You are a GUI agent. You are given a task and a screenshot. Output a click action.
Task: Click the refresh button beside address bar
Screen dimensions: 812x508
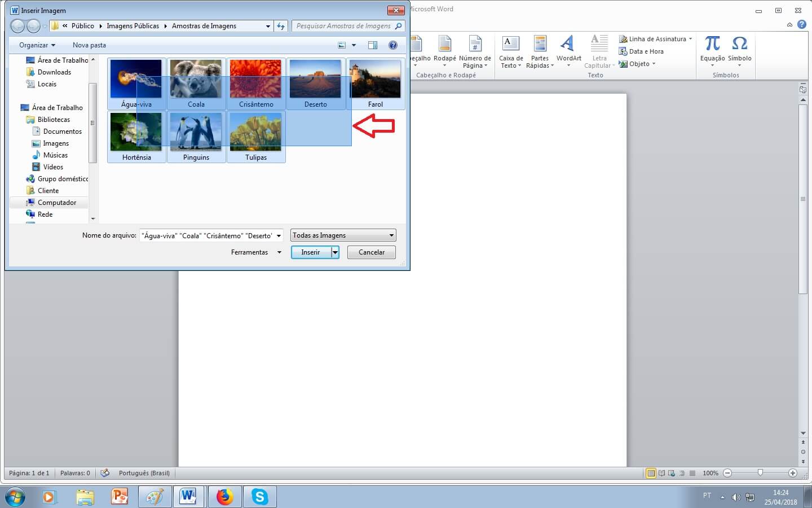click(x=281, y=26)
